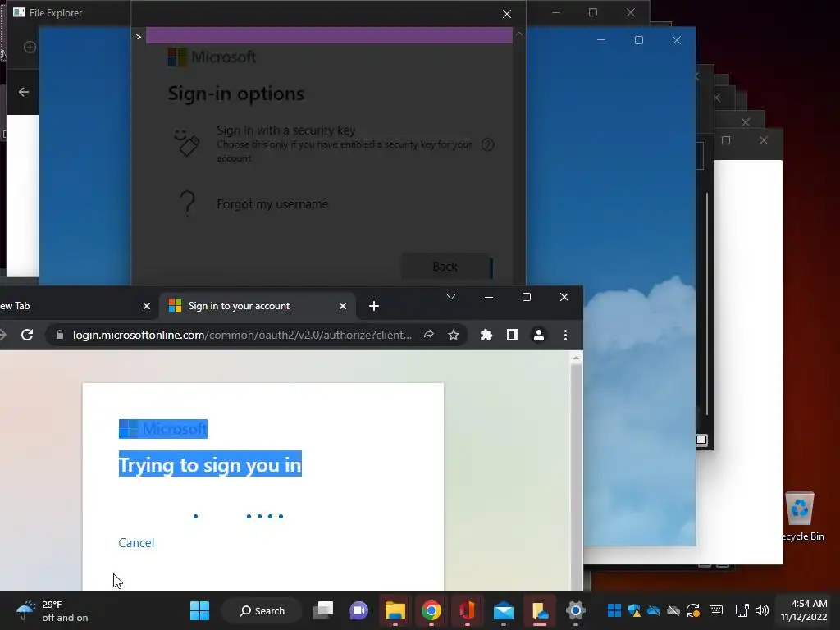Viewport: 840px width, 630px height.
Task: Click the Chrome address bar URL
Action: pos(242,335)
